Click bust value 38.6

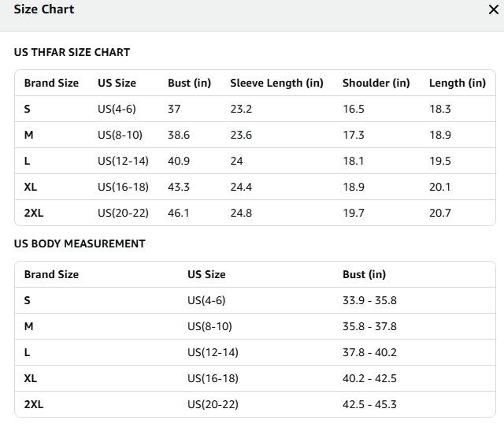coord(179,135)
